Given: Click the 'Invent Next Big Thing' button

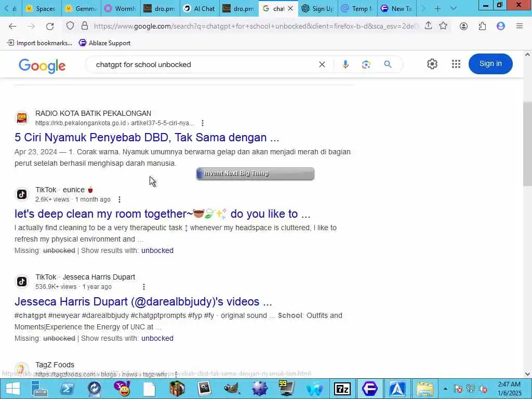Looking at the screenshot, I should tap(255, 174).
